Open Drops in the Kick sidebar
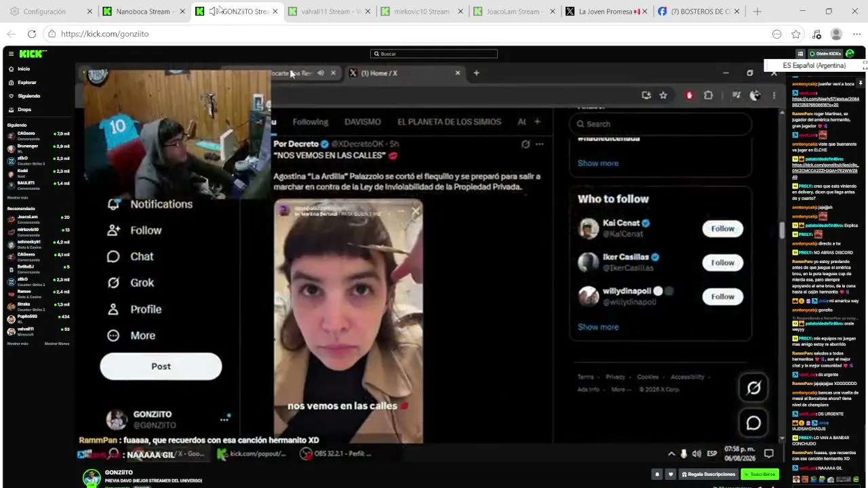The height and width of the screenshot is (488, 868). click(x=24, y=110)
